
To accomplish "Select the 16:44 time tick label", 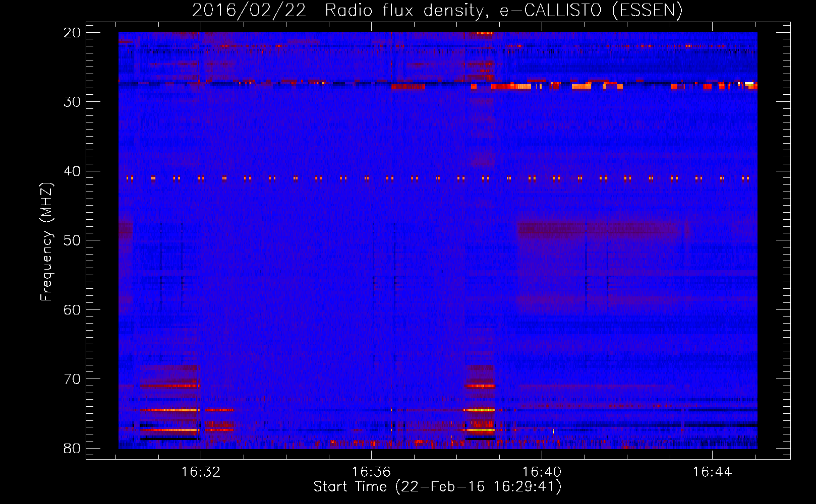I will [712, 472].
